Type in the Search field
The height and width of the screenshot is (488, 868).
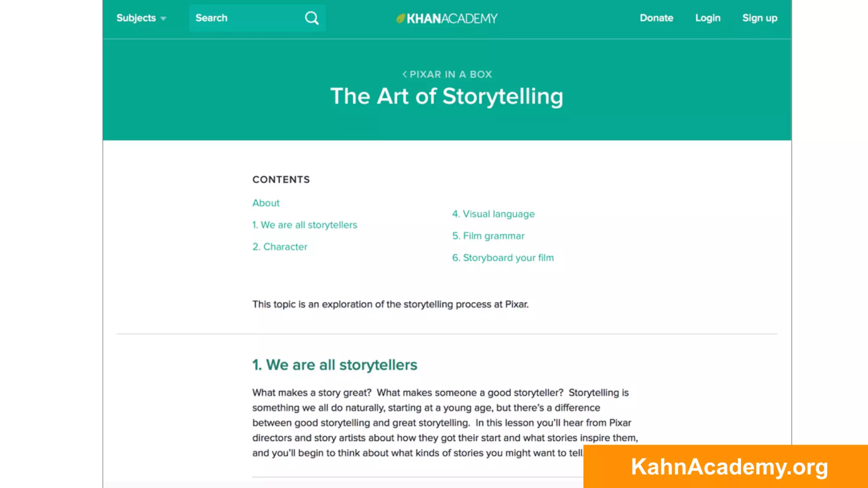[x=246, y=18]
